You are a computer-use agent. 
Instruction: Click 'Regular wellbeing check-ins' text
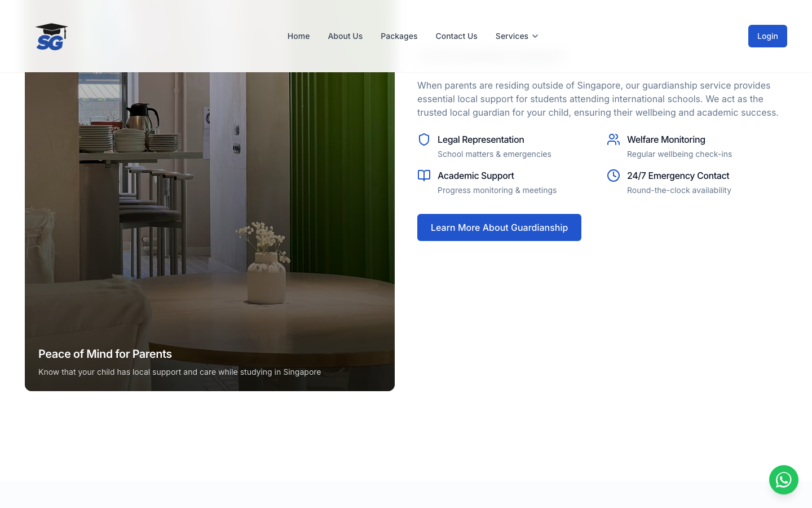[679, 154]
